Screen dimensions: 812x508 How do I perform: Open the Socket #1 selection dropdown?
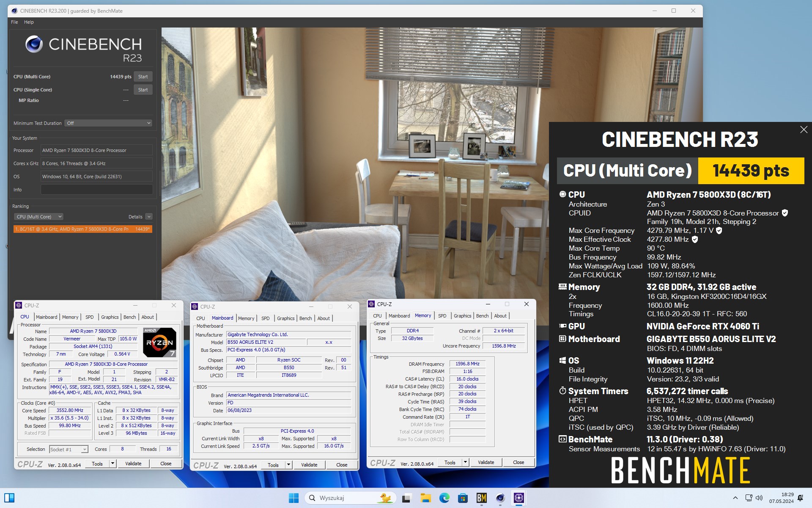[x=69, y=450]
